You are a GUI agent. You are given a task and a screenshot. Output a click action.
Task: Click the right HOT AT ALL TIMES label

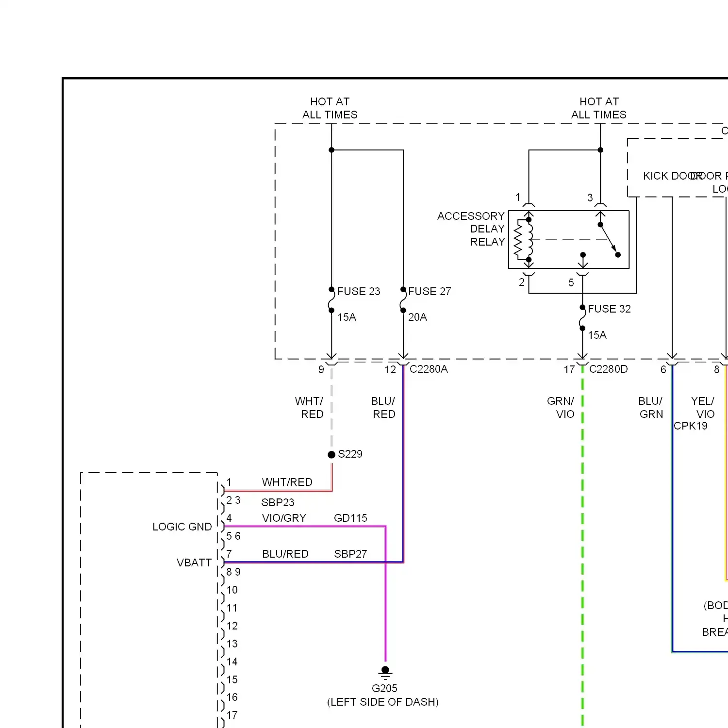pyautogui.click(x=599, y=108)
